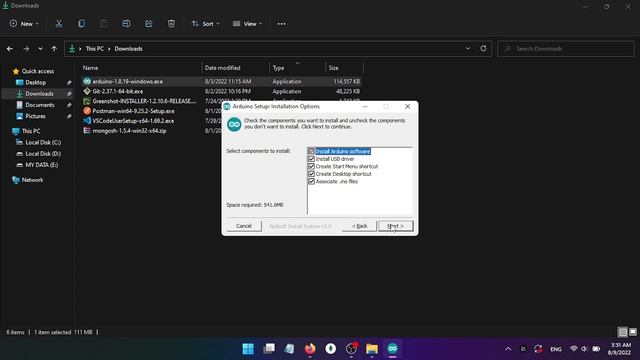Open Pictures in the sidebar
The image size is (640, 360).
tap(35, 116)
